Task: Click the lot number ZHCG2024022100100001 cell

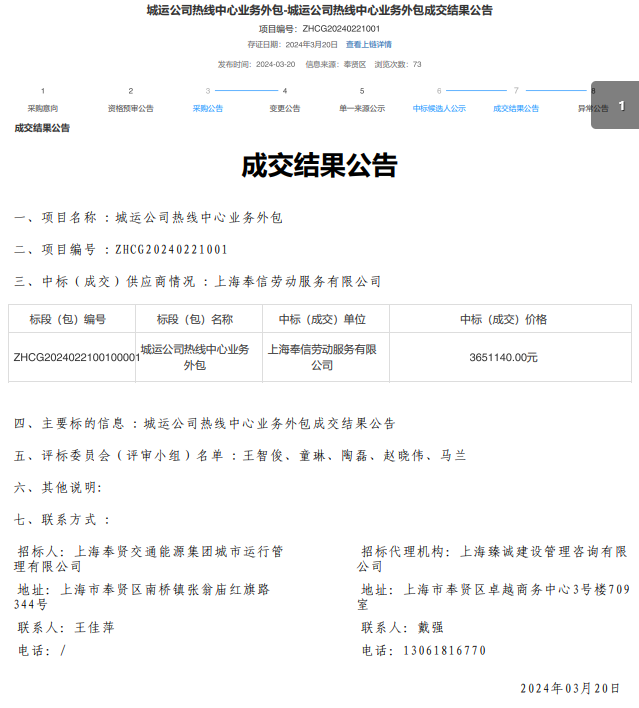Action: coord(76,357)
